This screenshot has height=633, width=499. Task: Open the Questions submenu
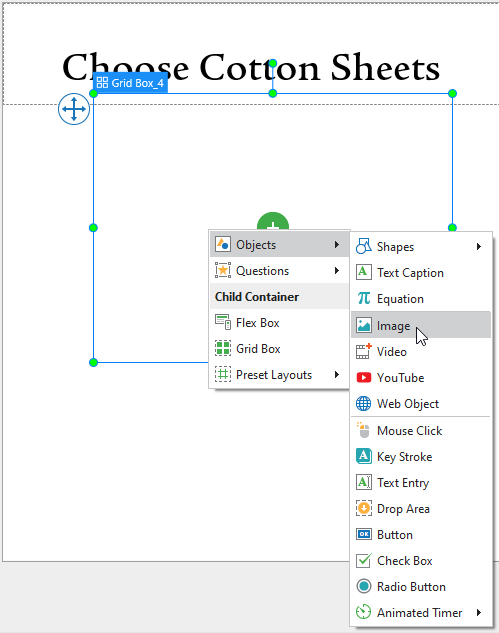click(x=279, y=270)
